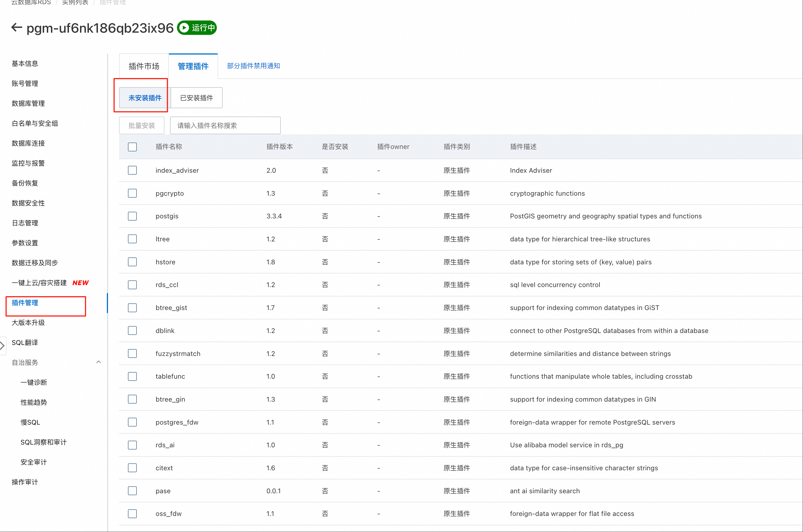Click the green running status icon
Screen dimensions: 803x532
(184, 28)
